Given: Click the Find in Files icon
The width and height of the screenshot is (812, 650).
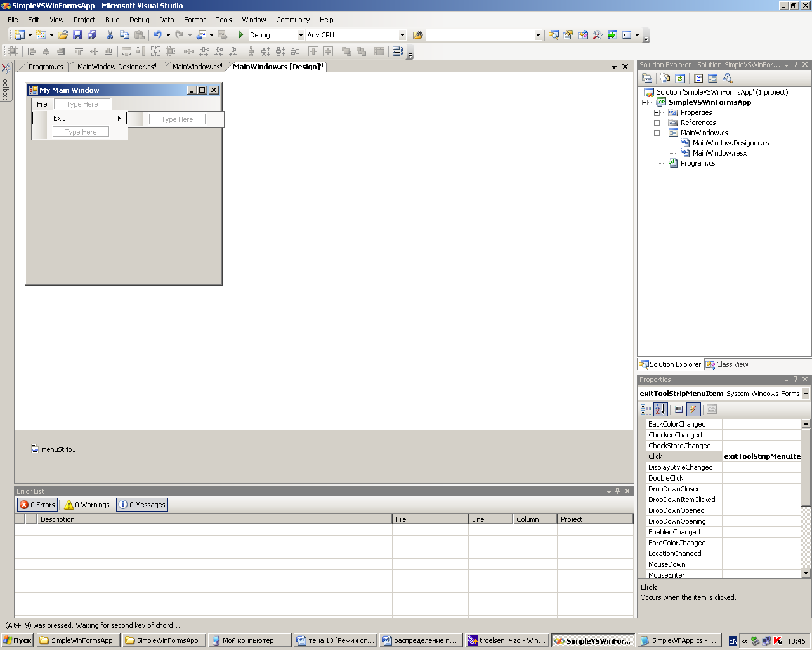Looking at the screenshot, I should (417, 35).
